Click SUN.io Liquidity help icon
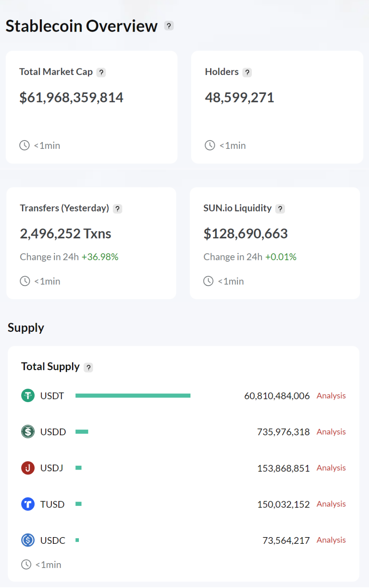This screenshot has height=588, width=369. coord(280,209)
